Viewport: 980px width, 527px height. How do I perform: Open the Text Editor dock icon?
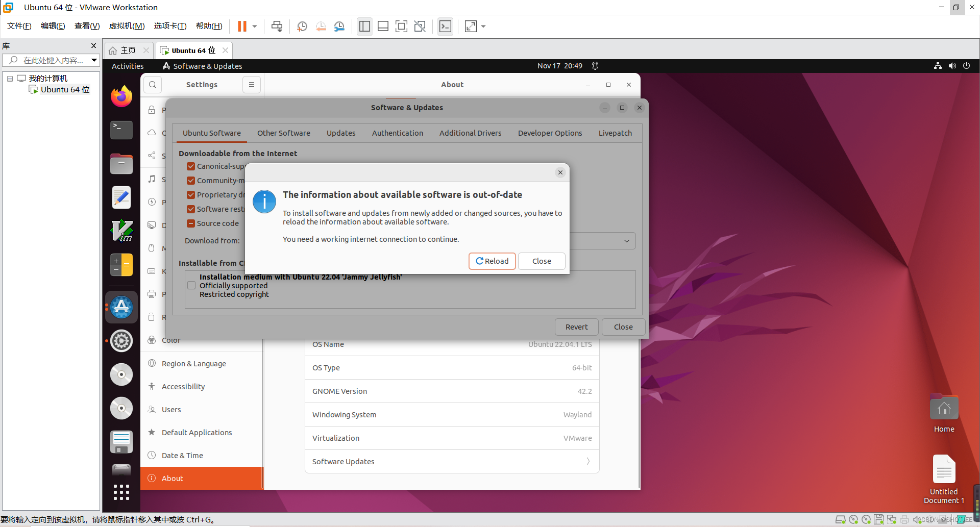121,197
